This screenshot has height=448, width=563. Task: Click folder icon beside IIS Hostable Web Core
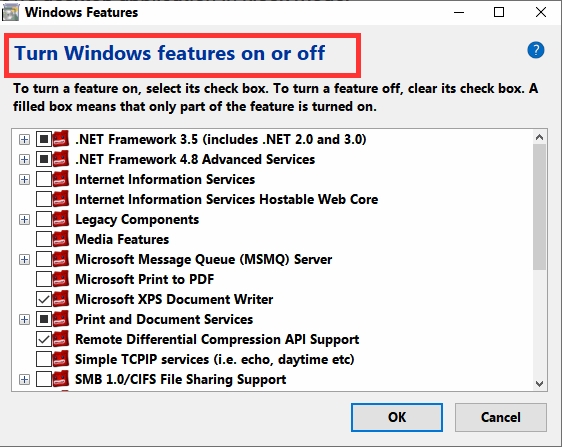click(x=61, y=199)
